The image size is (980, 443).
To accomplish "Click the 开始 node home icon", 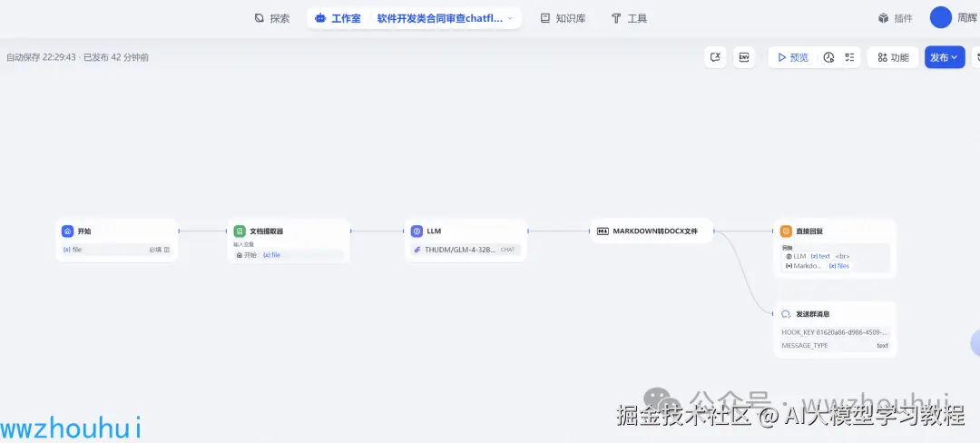I will tap(67, 231).
